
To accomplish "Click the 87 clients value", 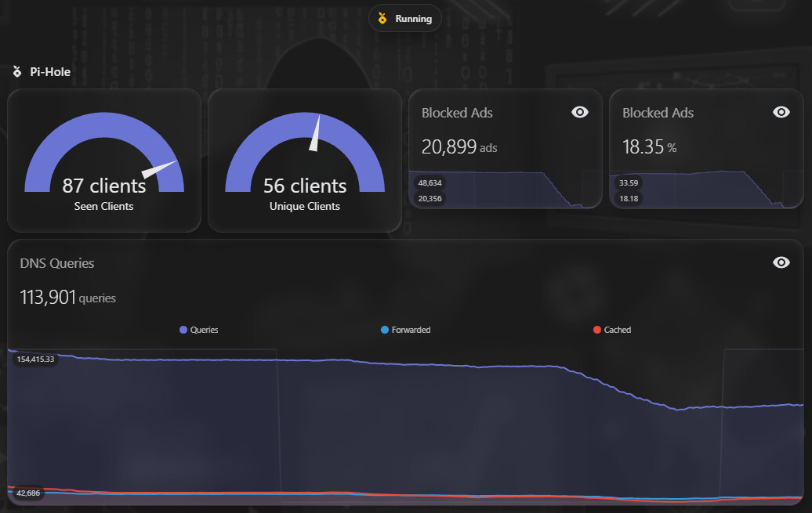I will coord(104,186).
